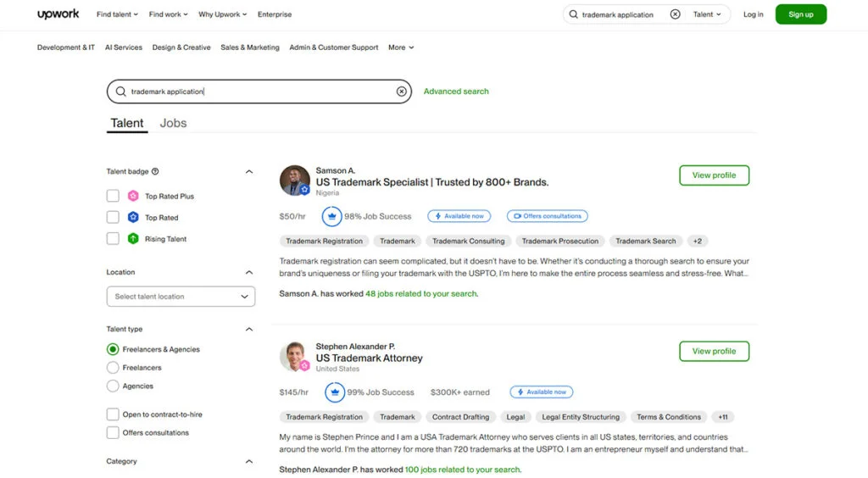
Task: Open 100 jobs related to your search link
Action: click(463, 470)
